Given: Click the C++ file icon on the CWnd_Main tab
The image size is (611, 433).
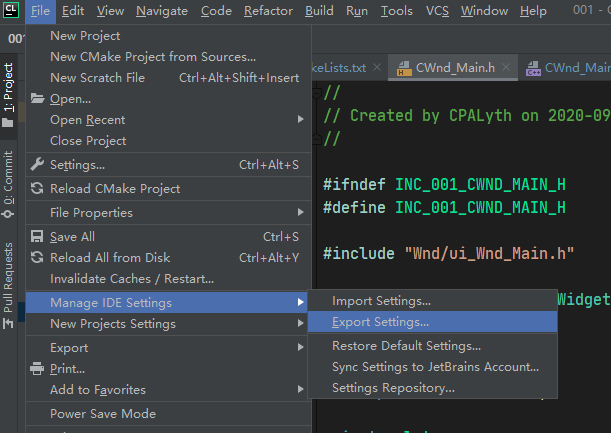Looking at the screenshot, I should (533, 68).
